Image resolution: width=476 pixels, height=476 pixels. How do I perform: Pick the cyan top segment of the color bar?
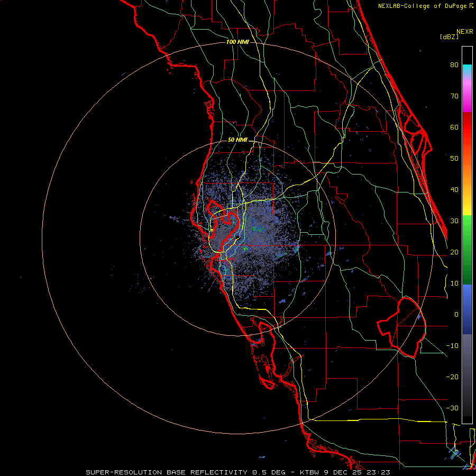467,70
